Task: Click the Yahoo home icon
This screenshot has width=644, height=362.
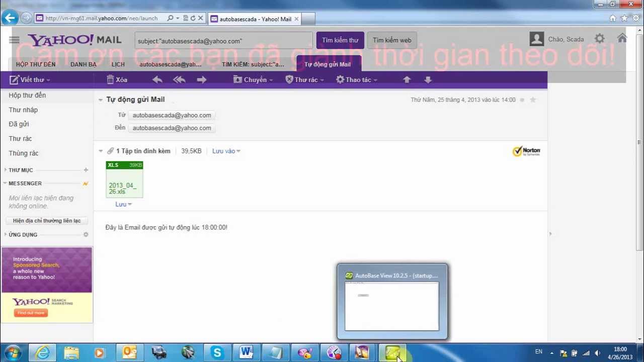Action: (622, 38)
